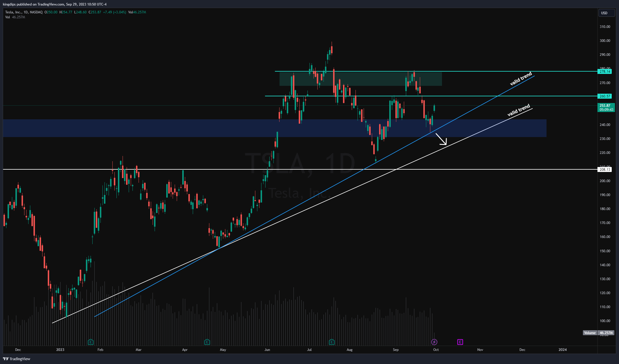The width and height of the screenshot is (619, 364).
Task: Click the Oct label on the time axis
Action: coord(436,350)
